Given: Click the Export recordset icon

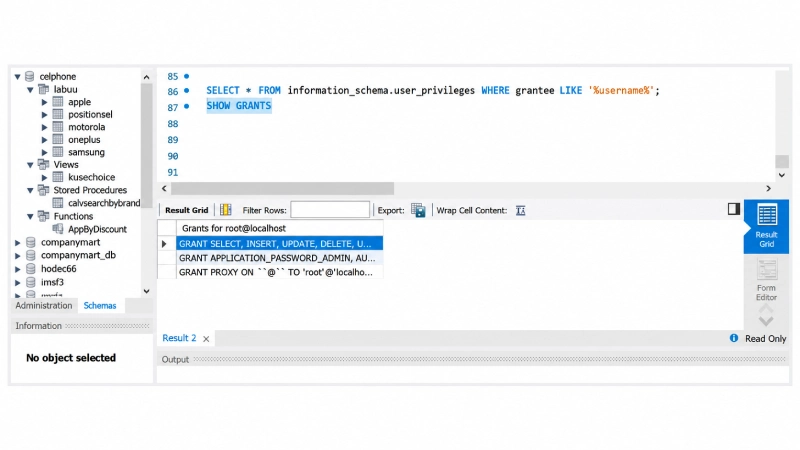Looking at the screenshot, I should pyautogui.click(x=418, y=210).
